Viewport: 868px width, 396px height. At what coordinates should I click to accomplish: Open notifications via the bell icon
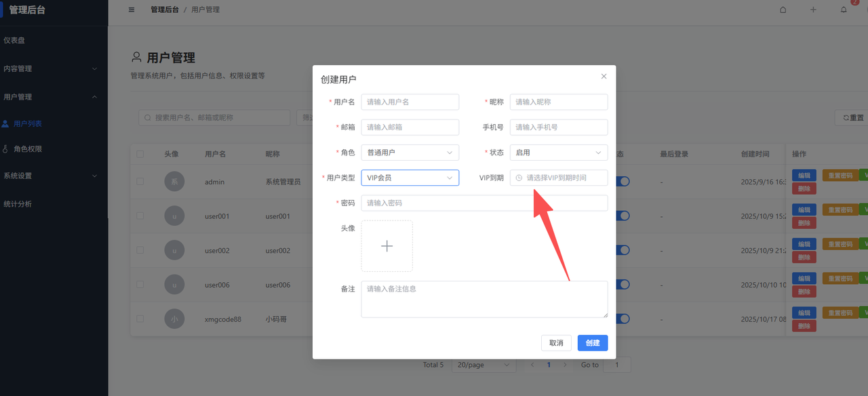(x=844, y=9)
